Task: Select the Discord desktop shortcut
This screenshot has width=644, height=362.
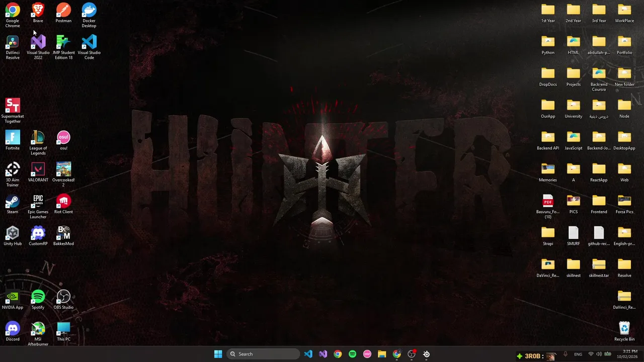Action: coord(13,331)
